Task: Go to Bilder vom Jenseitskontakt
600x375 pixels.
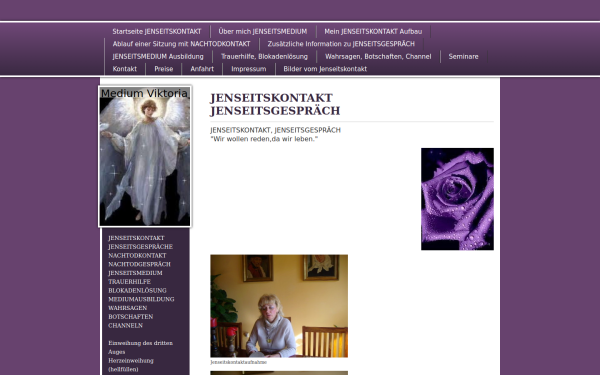Action: 325,69
